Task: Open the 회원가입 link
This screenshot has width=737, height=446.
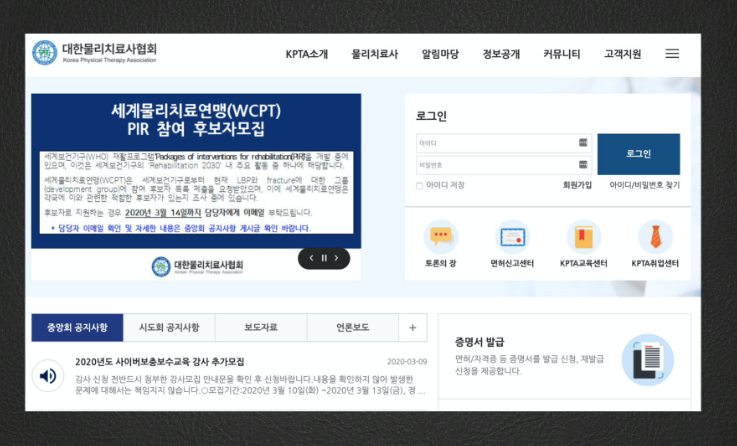Action: click(577, 185)
